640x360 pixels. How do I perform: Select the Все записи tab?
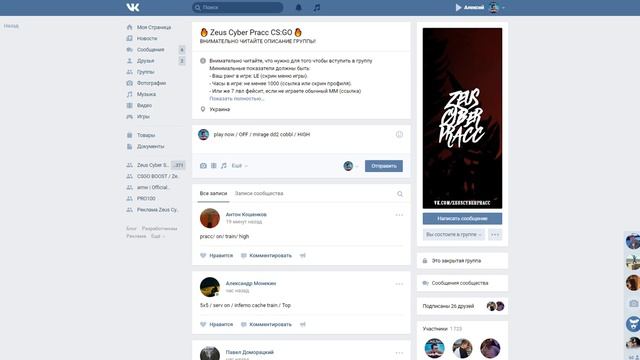click(x=213, y=193)
